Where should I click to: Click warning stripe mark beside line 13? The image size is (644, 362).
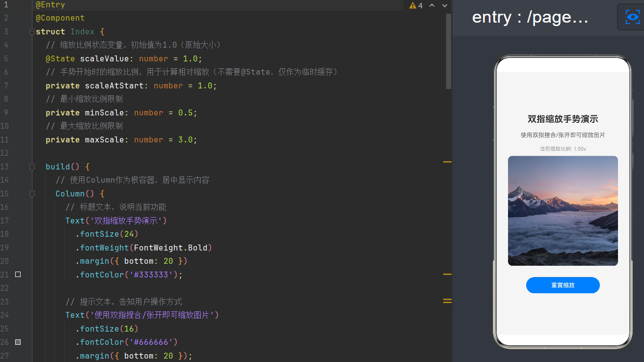pyautogui.click(x=447, y=162)
